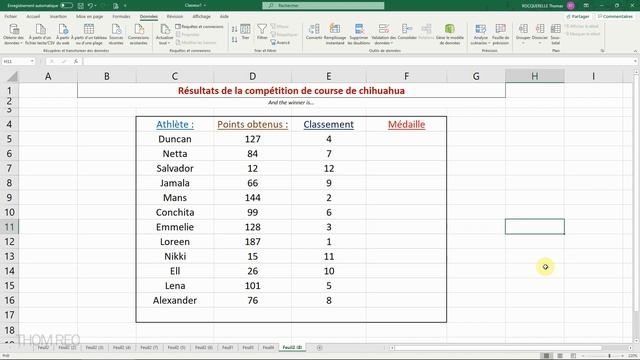Click the Athlète : header cell

[x=175, y=124]
